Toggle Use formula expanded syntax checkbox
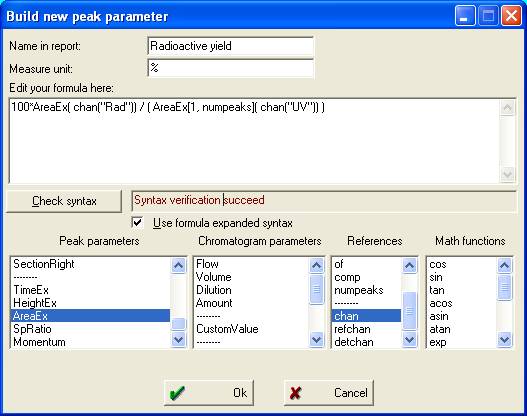527x416 pixels. pyautogui.click(x=137, y=222)
